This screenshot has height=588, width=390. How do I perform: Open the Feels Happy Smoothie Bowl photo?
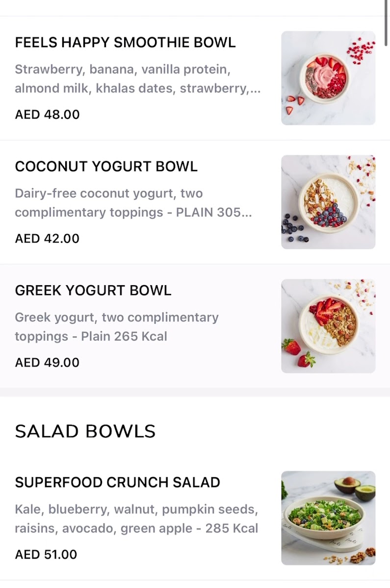click(x=328, y=78)
